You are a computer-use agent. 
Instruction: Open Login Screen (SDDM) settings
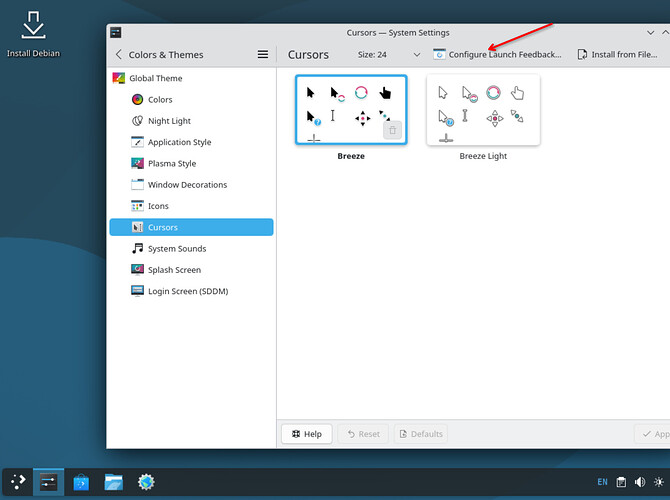coord(191,291)
